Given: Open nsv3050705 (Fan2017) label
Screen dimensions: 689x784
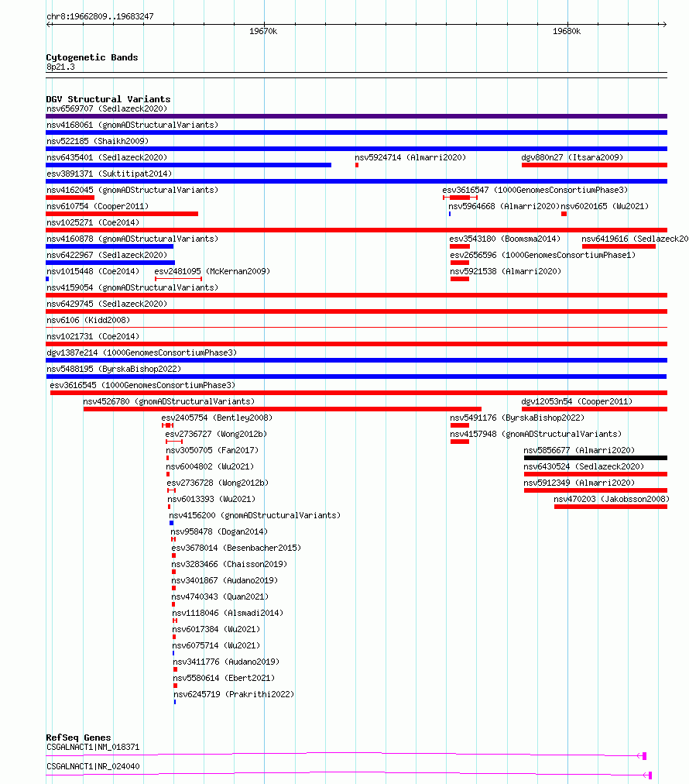Looking at the screenshot, I should tap(212, 451).
